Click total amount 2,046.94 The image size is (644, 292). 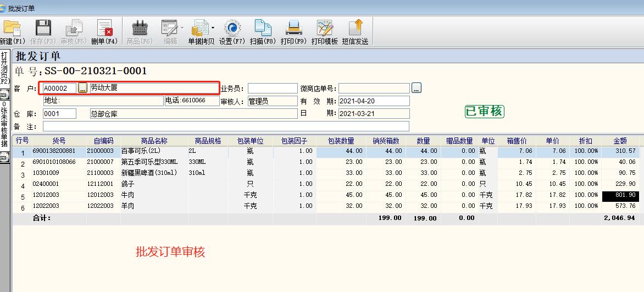pyautogui.click(x=620, y=218)
